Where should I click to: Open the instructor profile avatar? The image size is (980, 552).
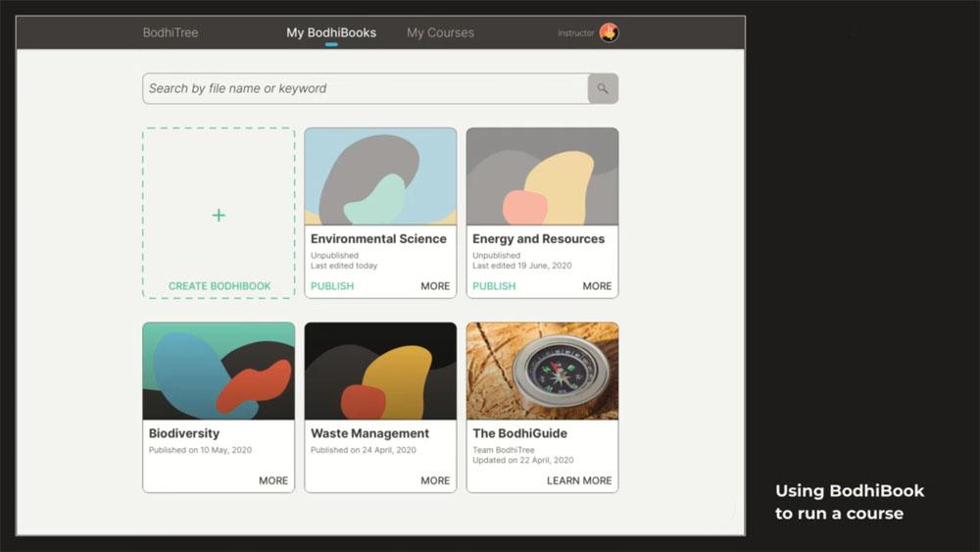[x=609, y=32]
